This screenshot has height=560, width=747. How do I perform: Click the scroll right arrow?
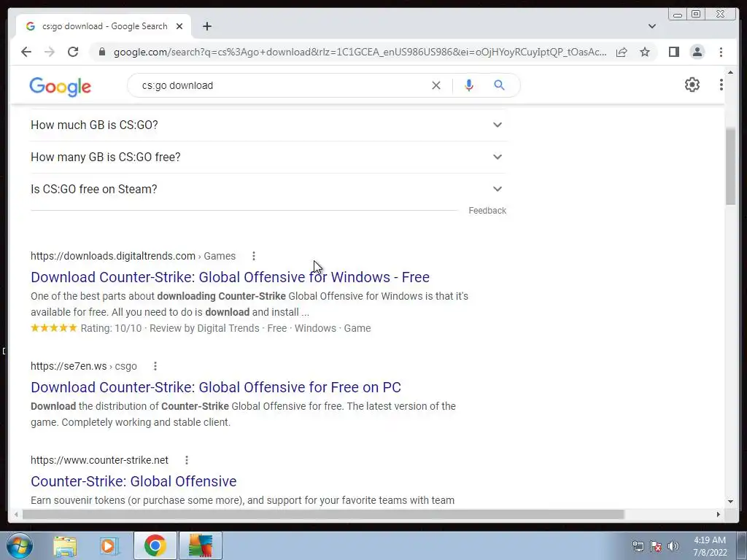(x=719, y=514)
